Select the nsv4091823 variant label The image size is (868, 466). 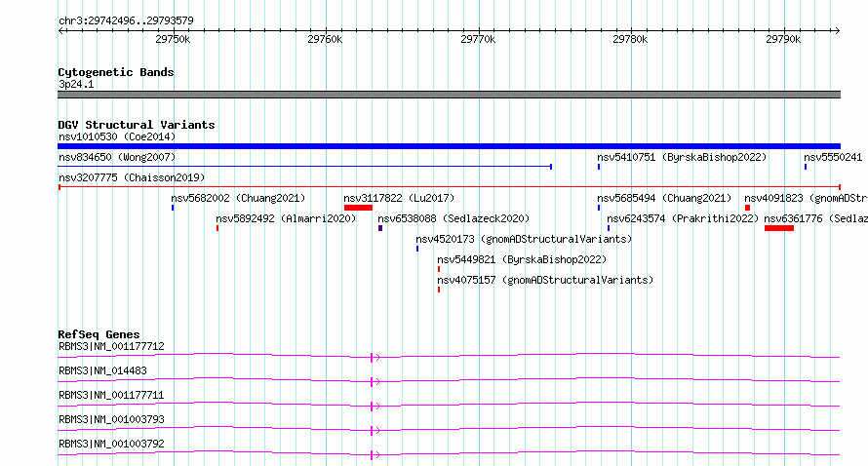point(806,198)
